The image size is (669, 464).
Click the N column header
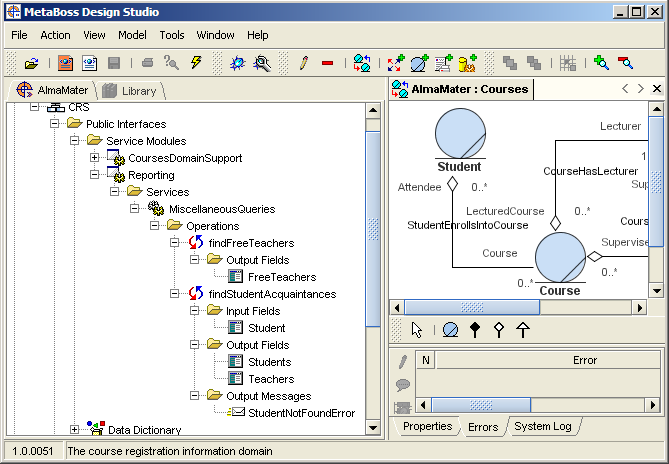point(425,360)
